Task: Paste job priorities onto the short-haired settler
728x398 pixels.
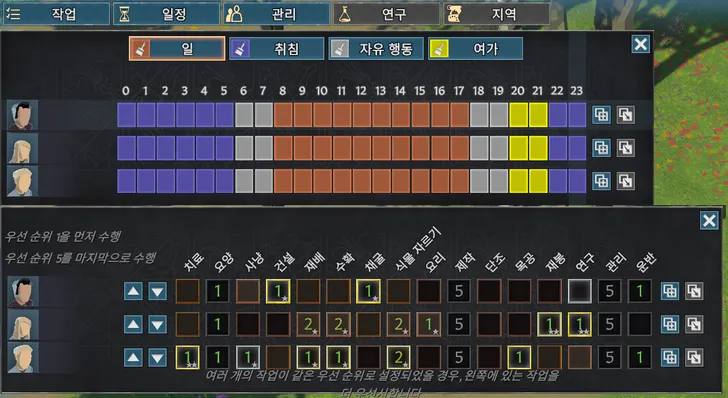Action: pyautogui.click(x=694, y=358)
